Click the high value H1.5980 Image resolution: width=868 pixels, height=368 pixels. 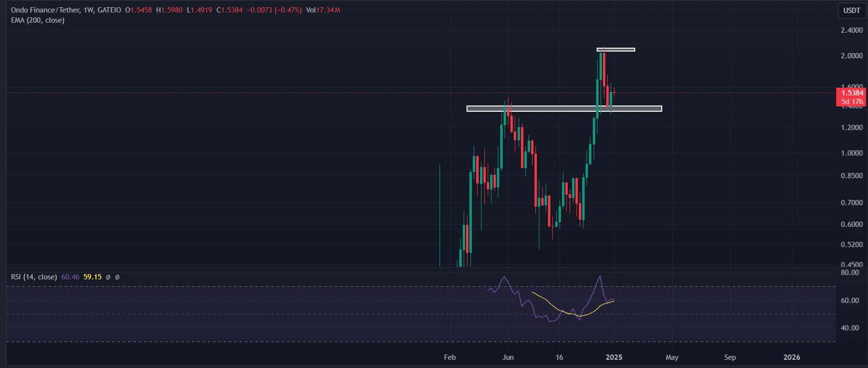pos(169,10)
